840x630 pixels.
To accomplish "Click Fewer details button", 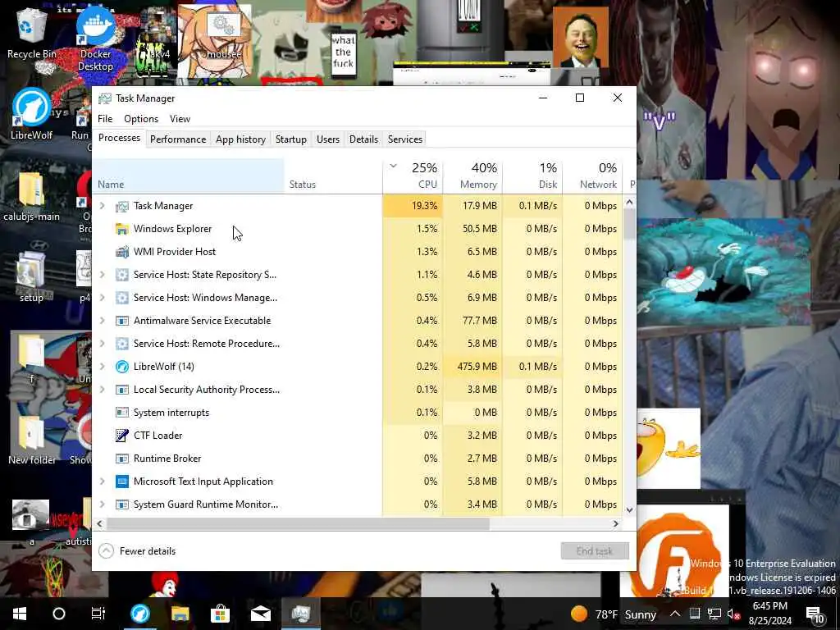I will coord(137,551).
